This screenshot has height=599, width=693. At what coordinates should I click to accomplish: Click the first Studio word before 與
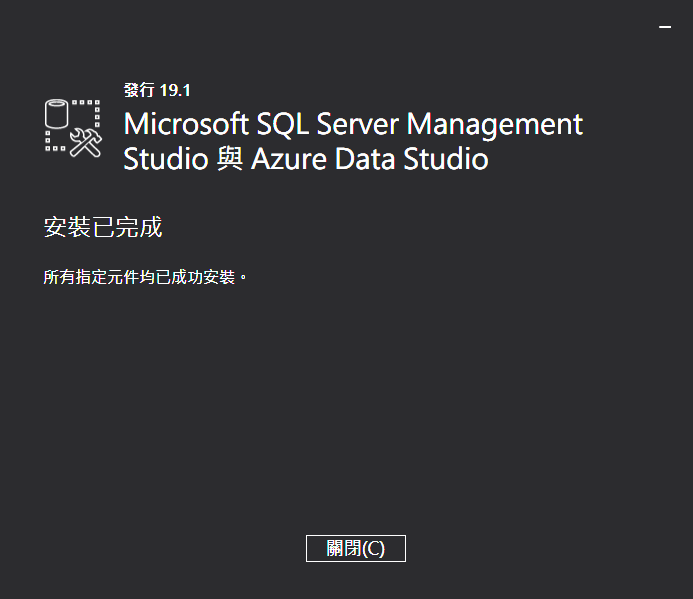tap(165, 159)
